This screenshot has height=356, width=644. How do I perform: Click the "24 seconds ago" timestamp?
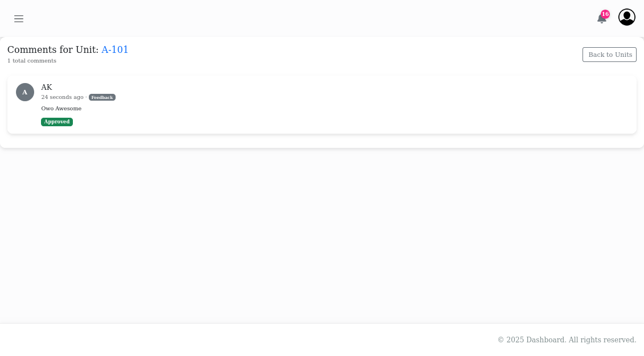(x=62, y=97)
